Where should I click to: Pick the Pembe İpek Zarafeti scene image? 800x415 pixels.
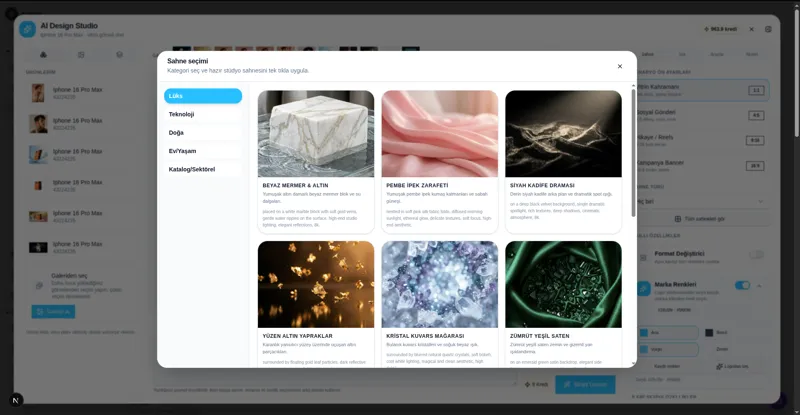click(x=440, y=134)
